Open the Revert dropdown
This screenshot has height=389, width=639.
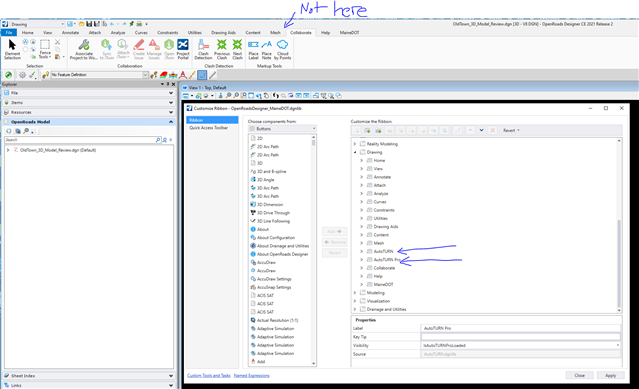(x=511, y=130)
